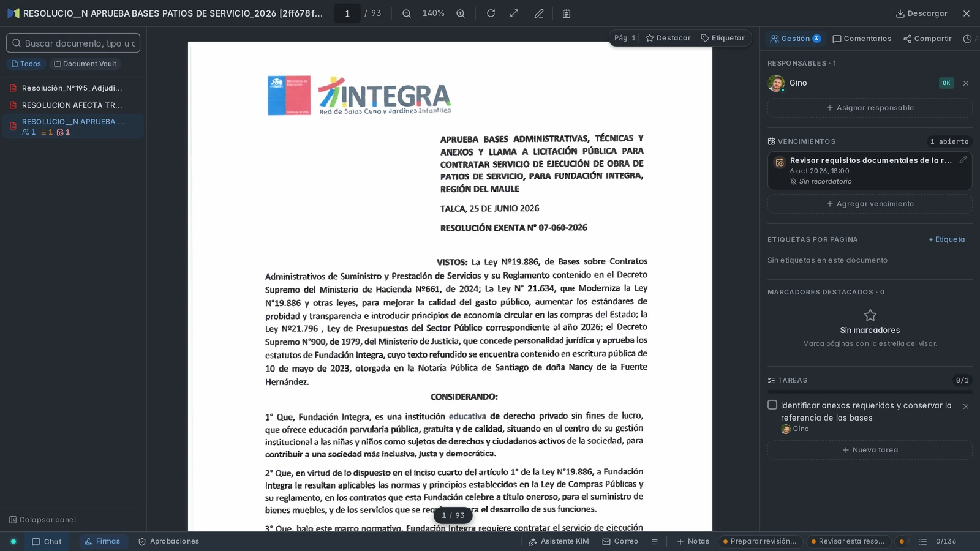Image resolution: width=980 pixels, height=551 pixels.
Task: Open Aprobaciones in bottom bar
Action: point(168,542)
